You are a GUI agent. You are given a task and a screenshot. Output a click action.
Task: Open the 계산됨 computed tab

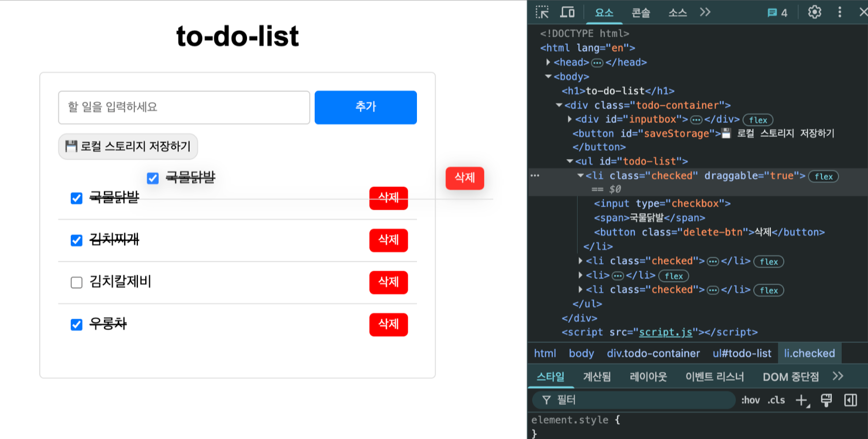(597, 377)
